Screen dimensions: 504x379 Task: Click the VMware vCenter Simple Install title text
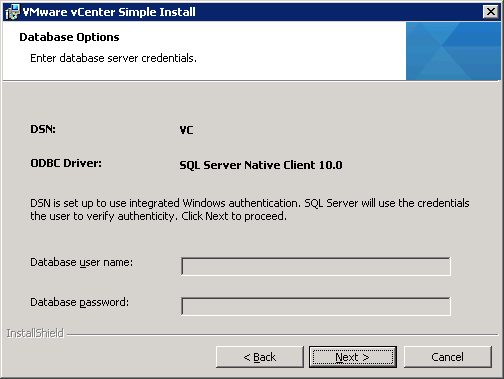(x=109, y=12)
